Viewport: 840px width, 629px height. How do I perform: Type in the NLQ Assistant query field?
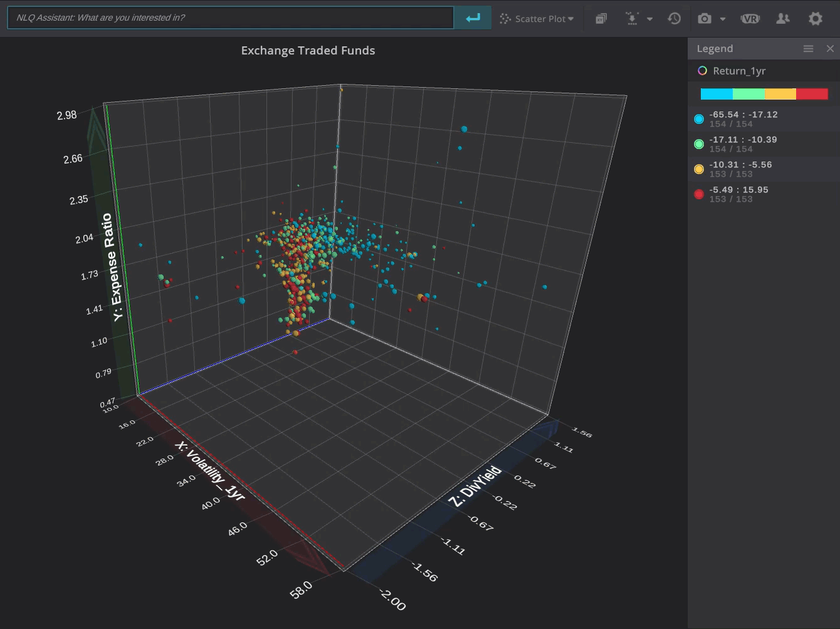[230, 18]
